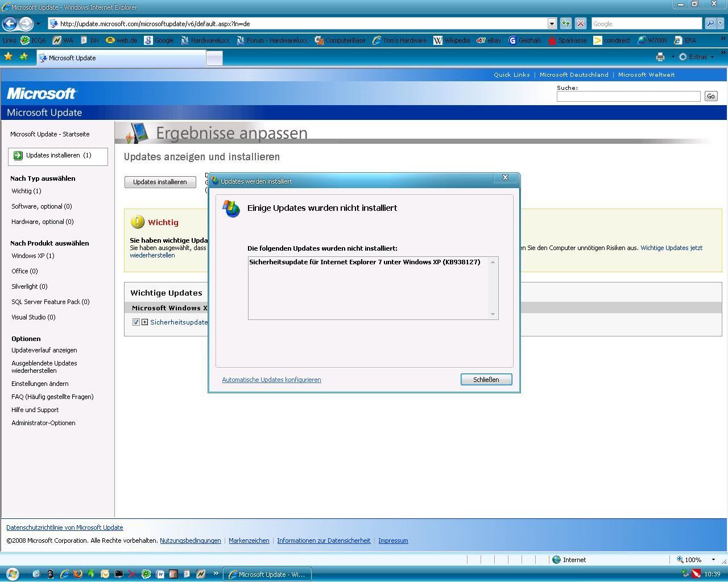Click the Print icon in command bar
Image resolution: width=728 pixels, height=582 pixels.
tap(660, 57)
